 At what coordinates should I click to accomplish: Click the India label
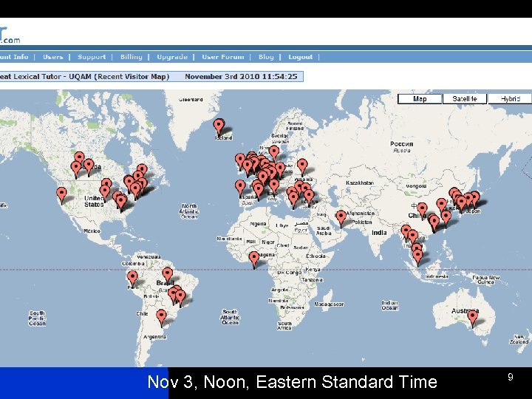pyautogui.click(x=379, y=233)
